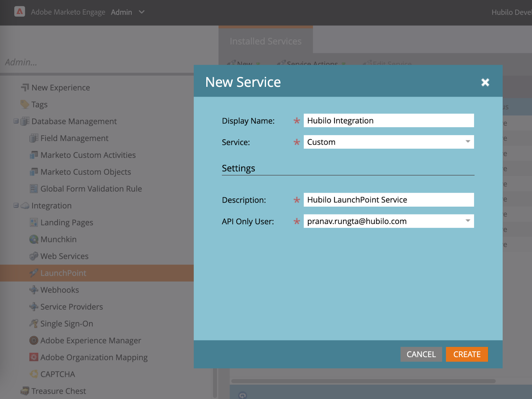Open Treasure Chest in the tree
The image size is (532, 399).
coord(59,391)
